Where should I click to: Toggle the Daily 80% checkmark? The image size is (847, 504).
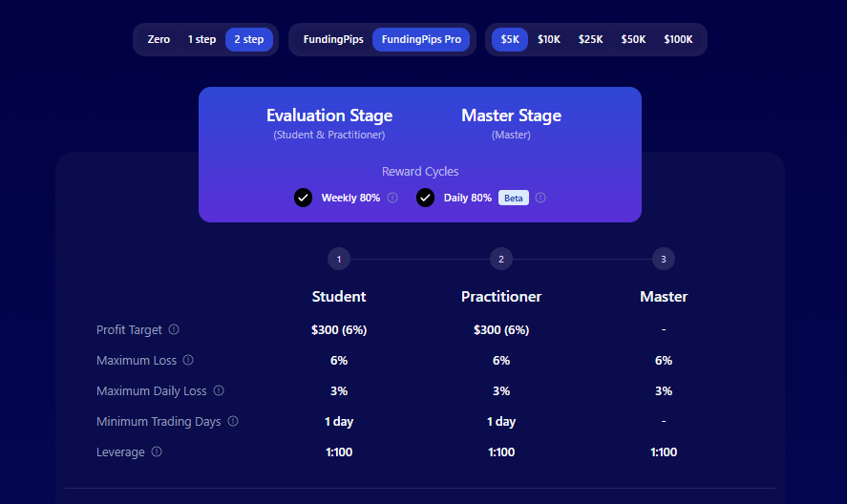[425, 198]
